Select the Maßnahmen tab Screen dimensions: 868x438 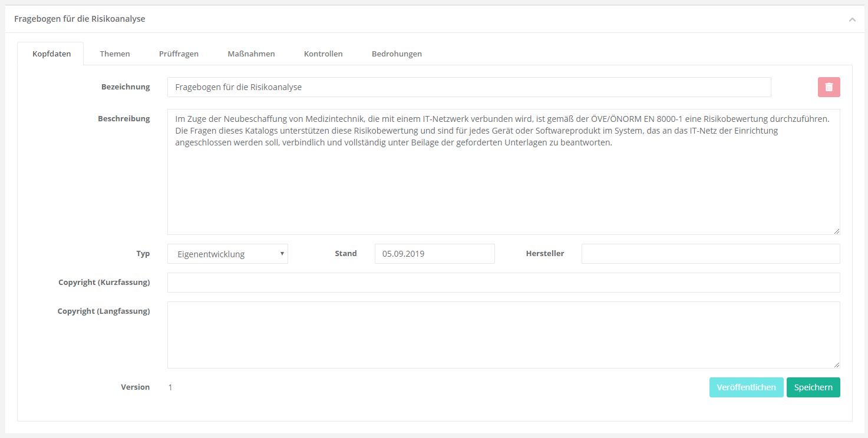[251, 54]
